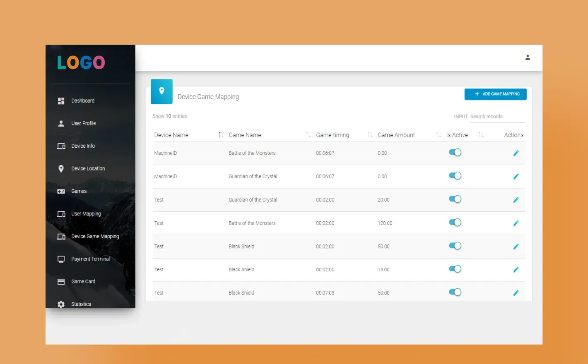Click the colorful LOGO link
The height and width of the screenshot is (364, 588).
(81, 62)
